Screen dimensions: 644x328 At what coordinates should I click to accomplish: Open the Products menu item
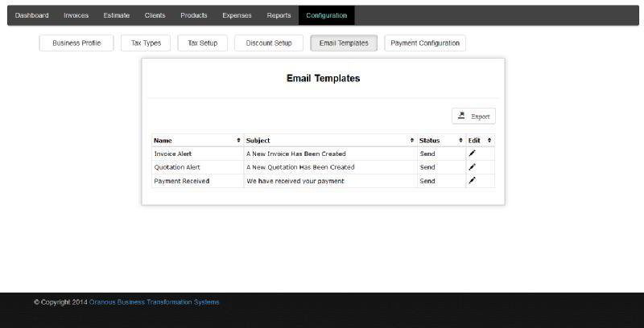click(x=193, y=15)
